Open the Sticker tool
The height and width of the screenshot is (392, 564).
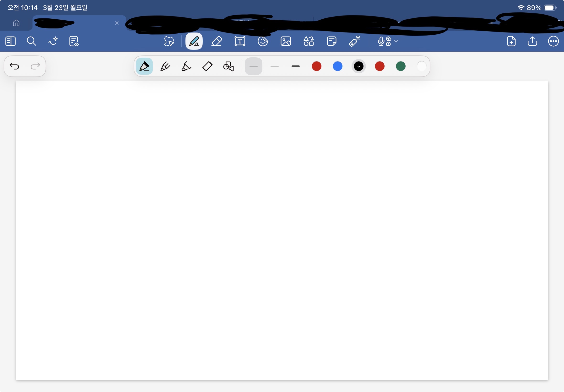pyautogui.click(x=263, y=41)
